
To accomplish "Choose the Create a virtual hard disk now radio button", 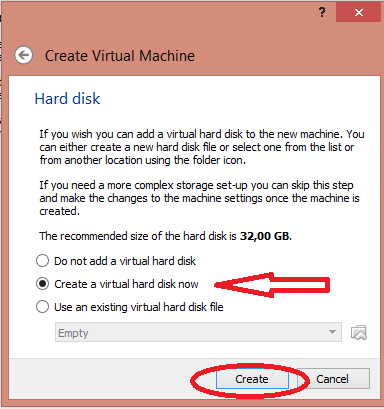I will click(x=42, y=284).
